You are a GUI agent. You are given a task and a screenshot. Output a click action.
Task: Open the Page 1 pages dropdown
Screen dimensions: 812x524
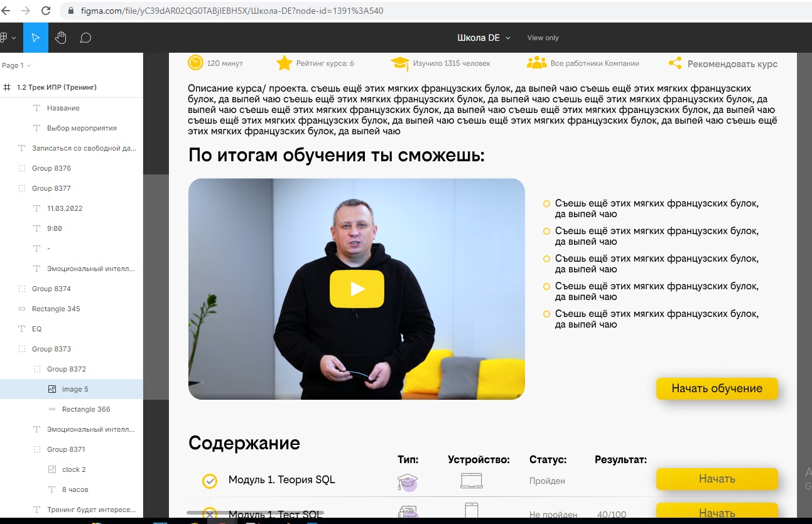[x=16, y=65]
